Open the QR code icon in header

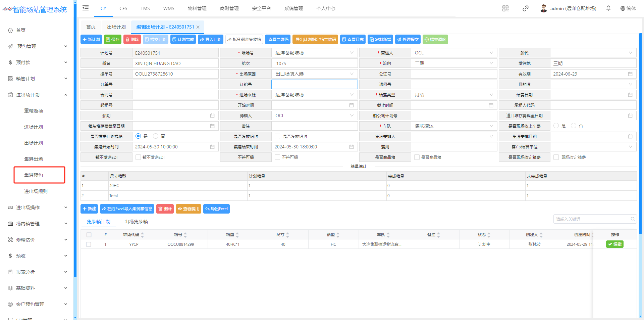505,8
